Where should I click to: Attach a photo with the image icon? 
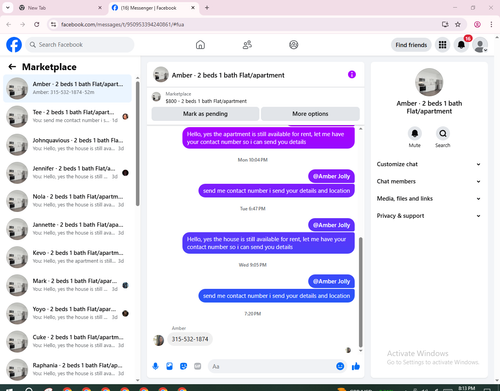tap(170, 366)
